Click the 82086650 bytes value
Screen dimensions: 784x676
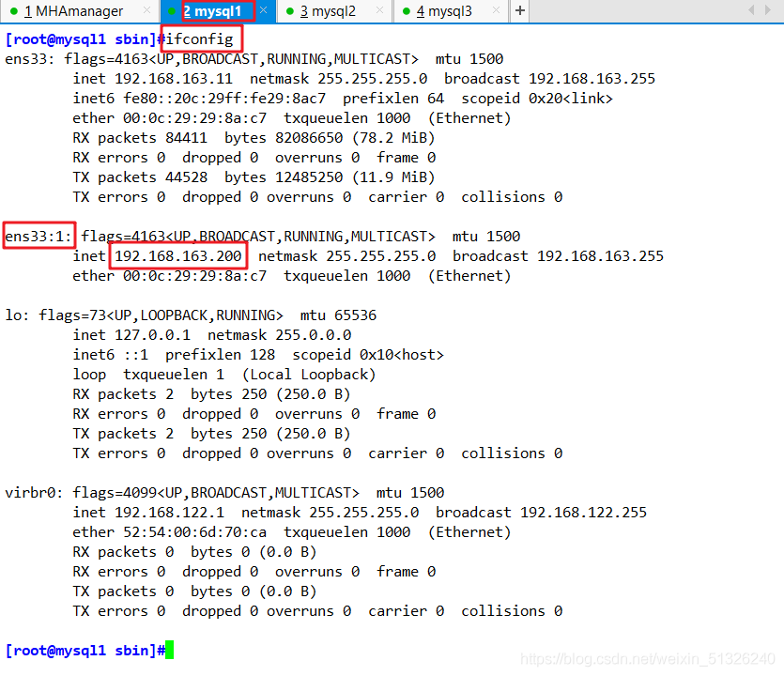tap(309, 138)
